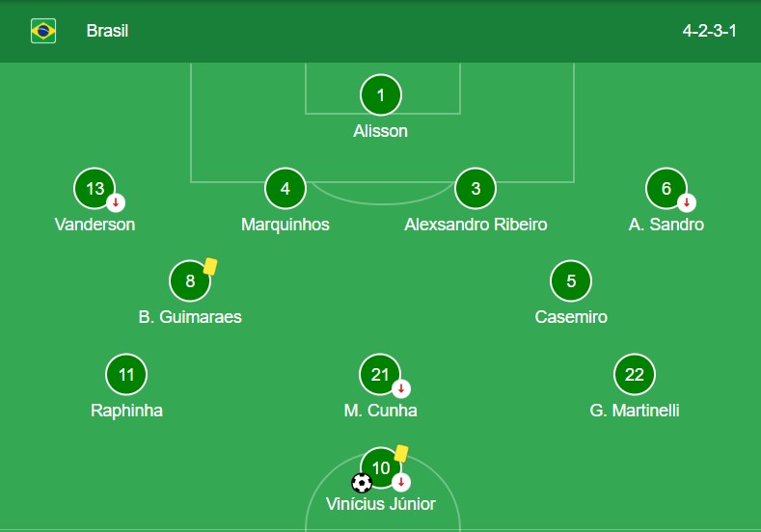Screen dimensions: 761x532
Task: Open the Alexsandro Ribeiro name link
Action: pos(476,225)
